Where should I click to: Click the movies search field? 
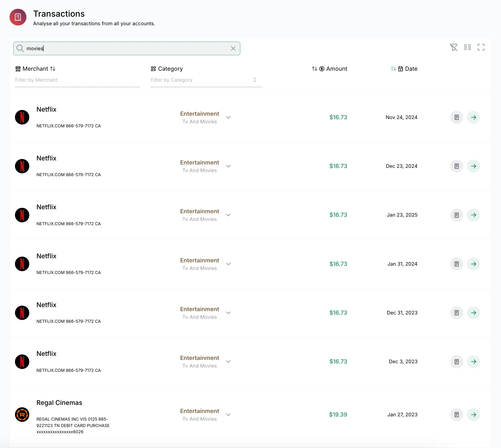click(127, 49)
